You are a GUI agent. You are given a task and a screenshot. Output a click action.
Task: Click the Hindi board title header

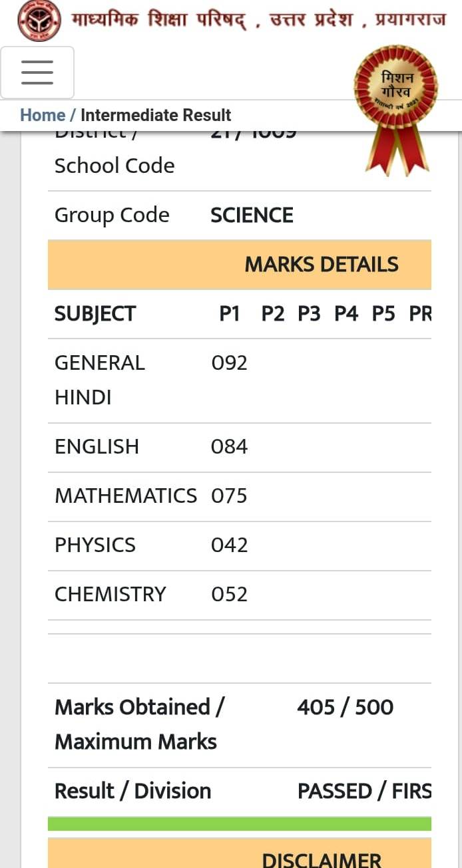click(x=258, y=20)
